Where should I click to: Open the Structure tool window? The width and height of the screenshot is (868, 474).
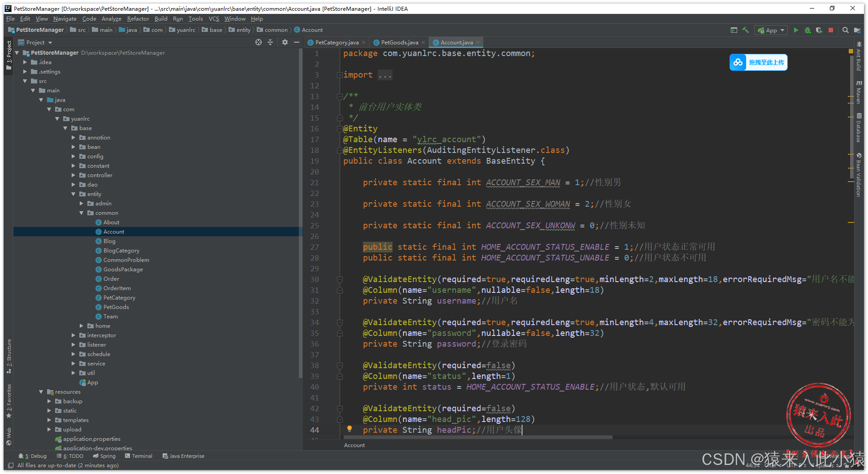9,356
